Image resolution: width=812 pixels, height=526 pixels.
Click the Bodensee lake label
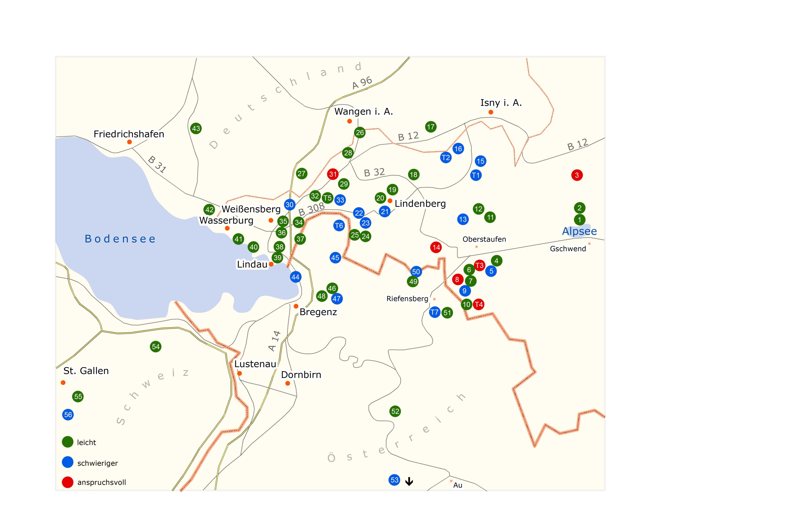click(x=120, y=239)
